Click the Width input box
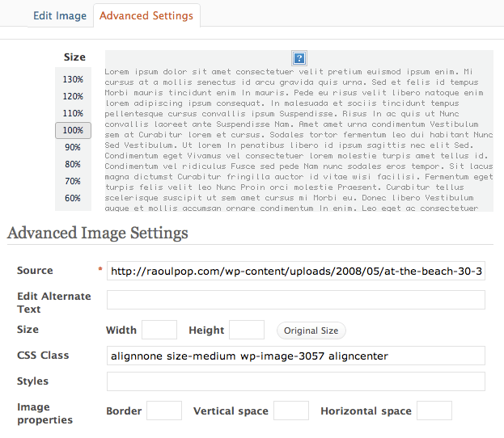504x438 pixels. pos(159,330)
